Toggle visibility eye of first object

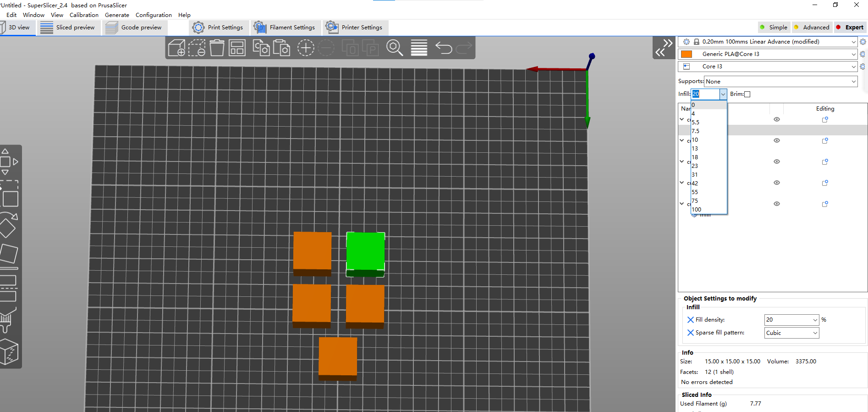pos(777,119)
